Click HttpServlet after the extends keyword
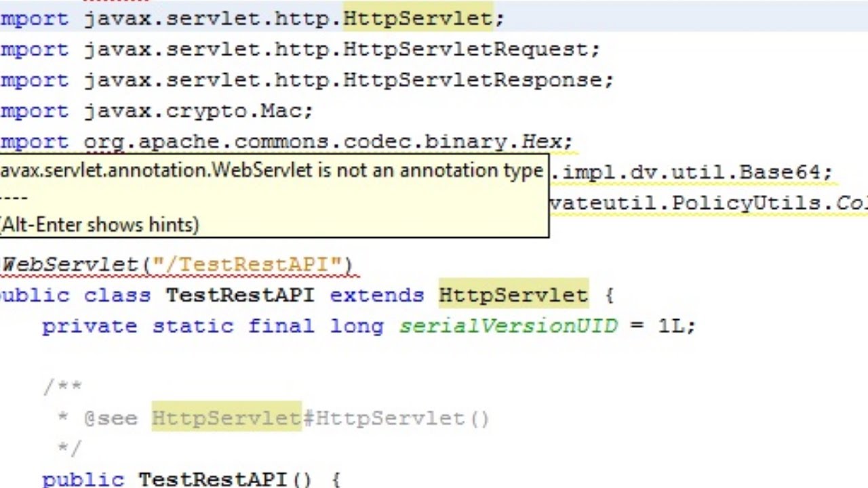The image size is (868, 488). point(513,296)
